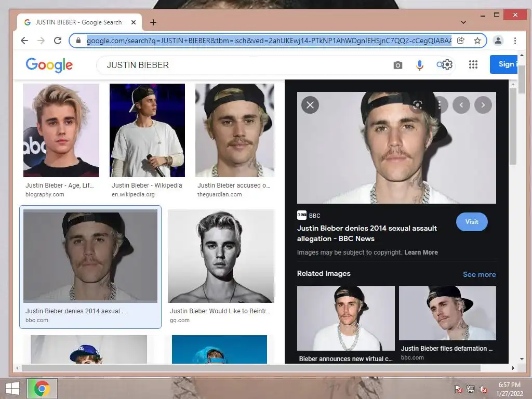Search inside image with lens icon
The image size is (532, 399).
point(417,105)
